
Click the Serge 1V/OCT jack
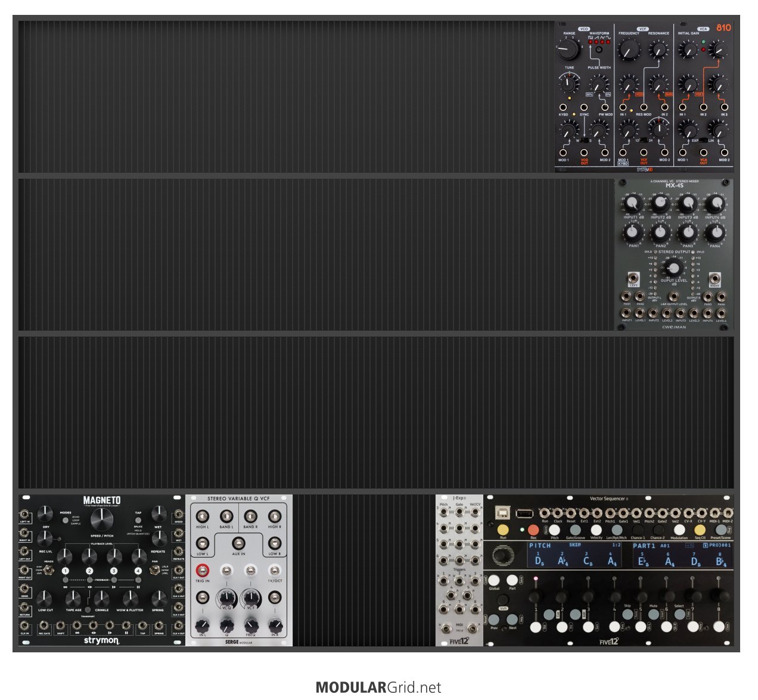point(275,571)
